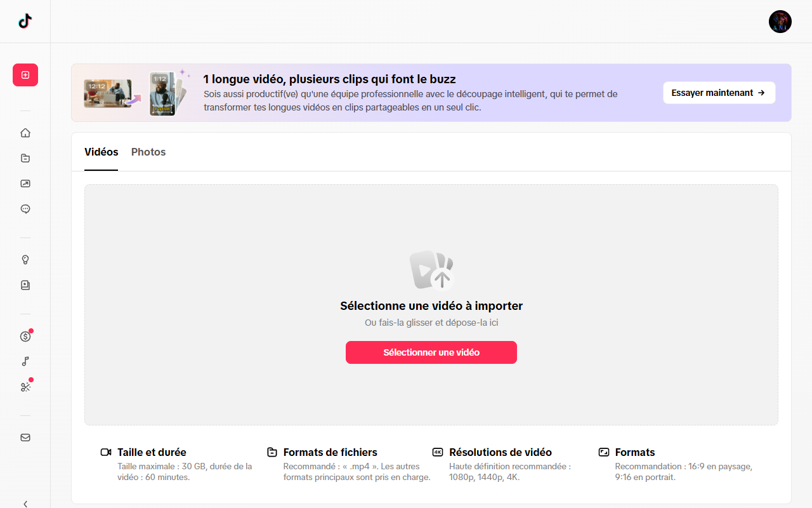
Task: Click the Essayer maintenant button
Action: point(719,93)
